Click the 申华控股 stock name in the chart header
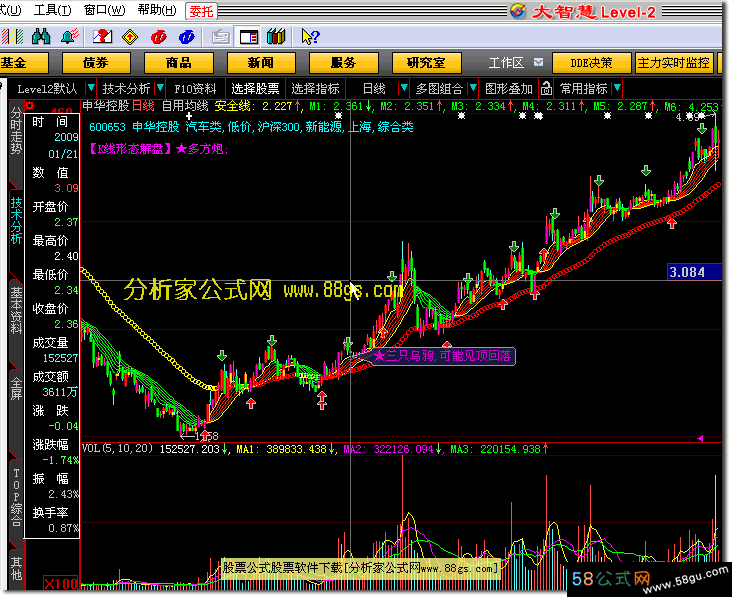 pyautogui.click(x=106, y=105)
